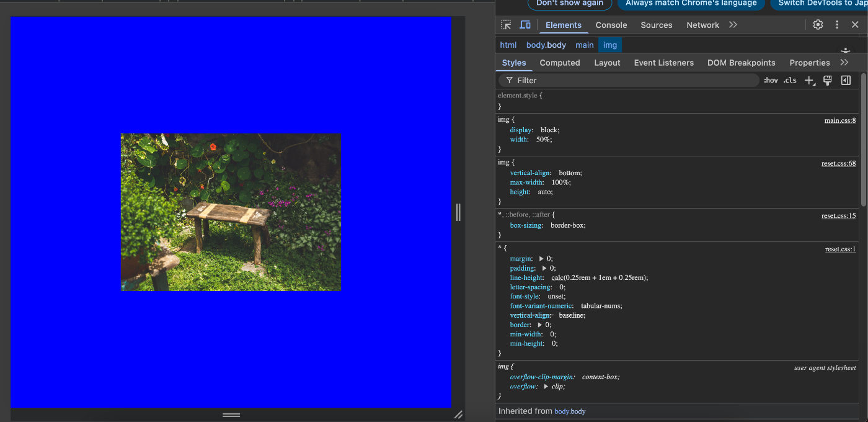868x422 pixels.
Task: Grab the viewport corner resize handle
Action: click(x=458, y=415)
